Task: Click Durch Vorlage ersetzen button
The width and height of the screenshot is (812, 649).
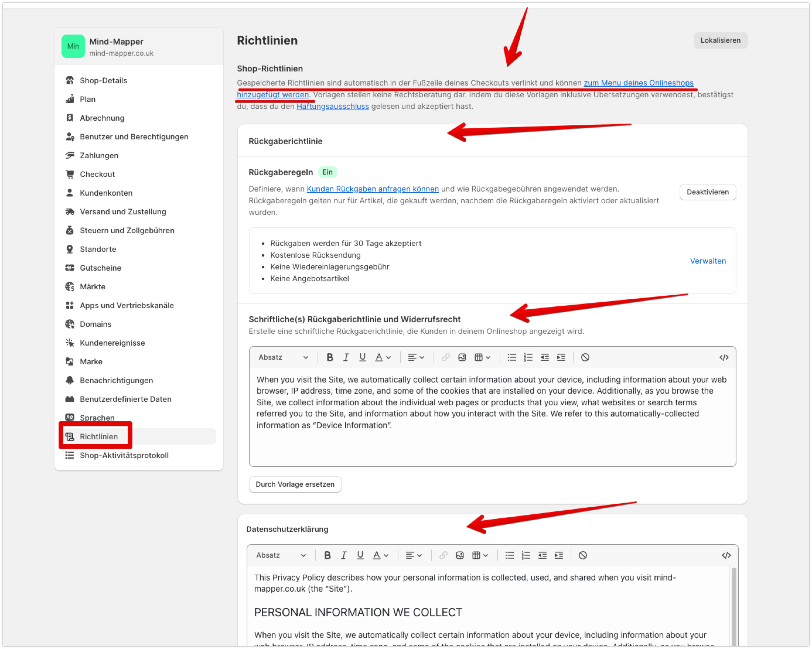Action: pos(295,484)
